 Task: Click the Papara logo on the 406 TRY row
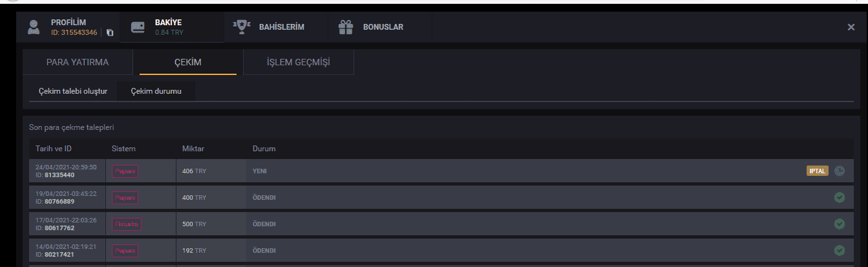pyautogui.click(x=125, y=171)
